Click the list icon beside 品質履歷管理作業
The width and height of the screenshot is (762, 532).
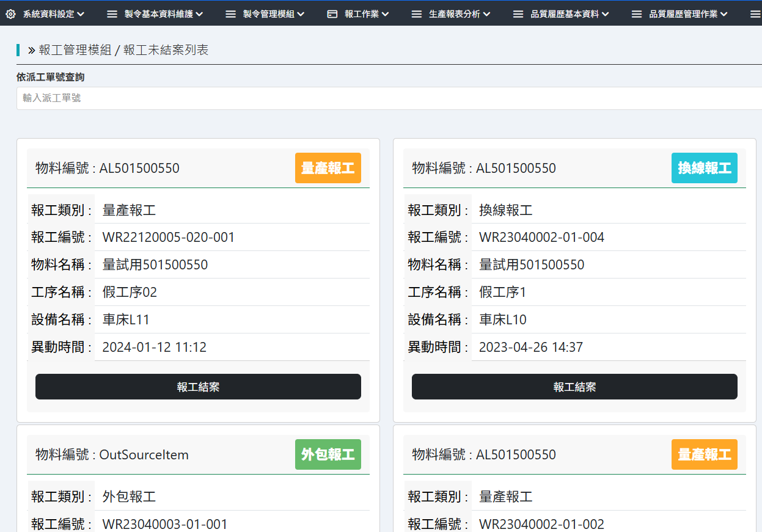636,14
